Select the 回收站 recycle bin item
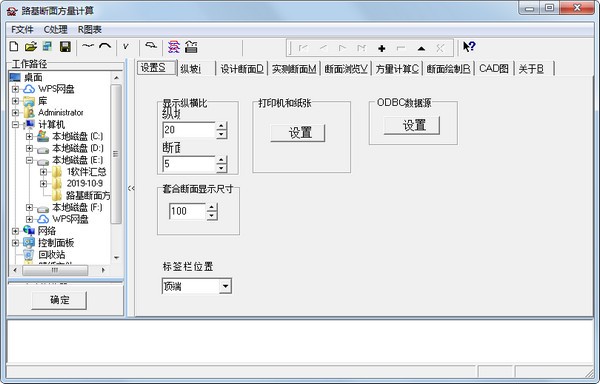 click(x=52, y=254)
